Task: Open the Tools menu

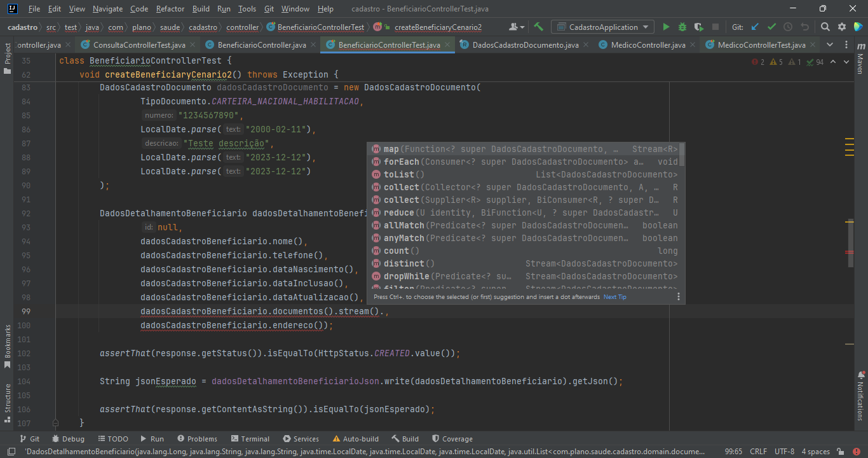Action: point(247,9)
